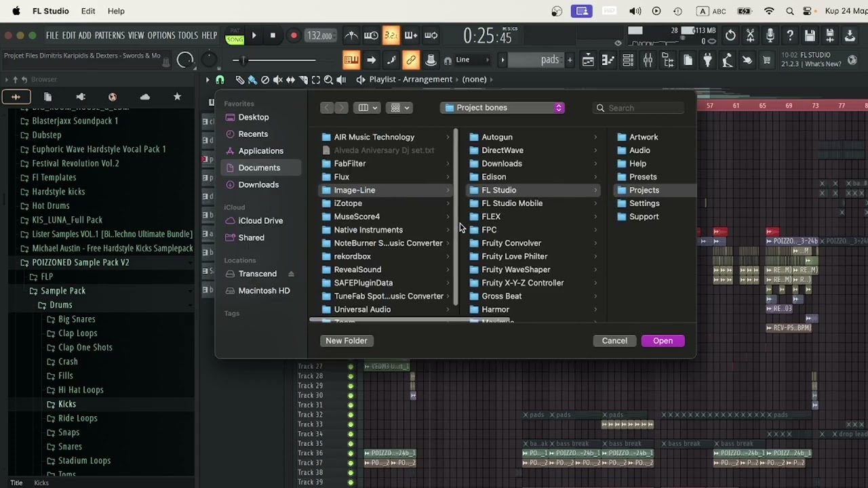Image resolution: width=868 pixels, height=488 pixels.
Task: Expand the Dubstep folder in browser
Action: pos(46,135)
